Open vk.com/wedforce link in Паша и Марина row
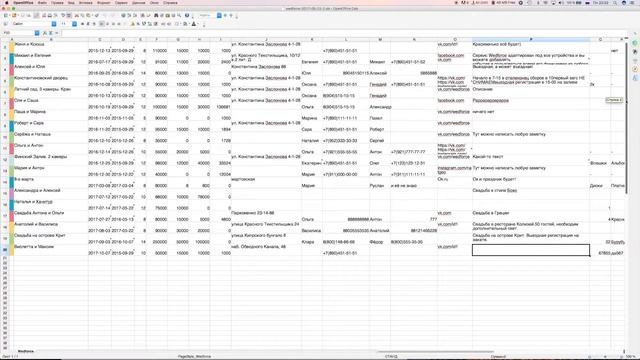 453,112
